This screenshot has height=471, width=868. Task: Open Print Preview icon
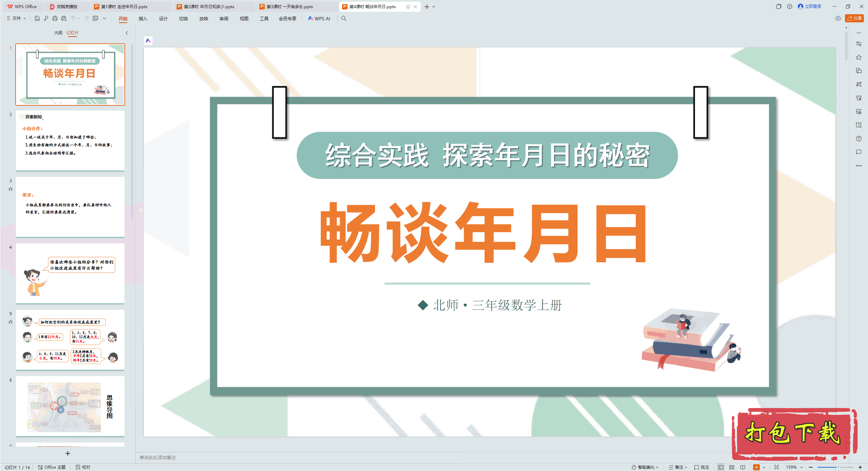[64, 18]
